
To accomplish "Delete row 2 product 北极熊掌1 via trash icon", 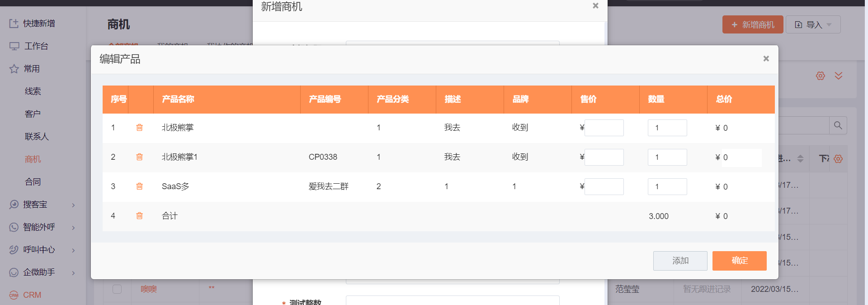I will click(139, 157).
